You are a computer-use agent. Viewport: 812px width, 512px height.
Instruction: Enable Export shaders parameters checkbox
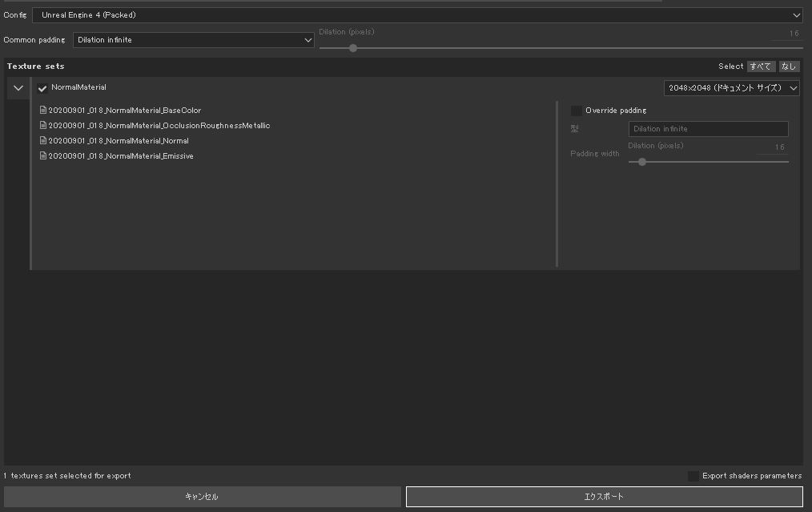click(693, 476)
